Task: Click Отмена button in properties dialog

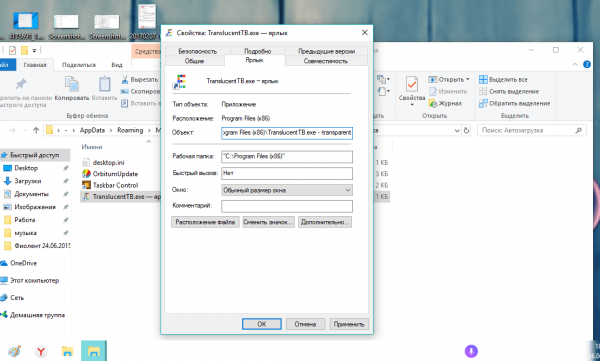Action: pos(305,324)
